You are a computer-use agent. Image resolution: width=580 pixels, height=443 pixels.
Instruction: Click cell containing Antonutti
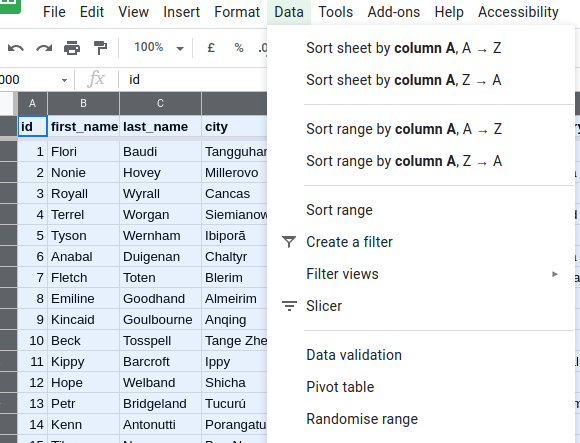pyautogui.click(x=161, y=425)
